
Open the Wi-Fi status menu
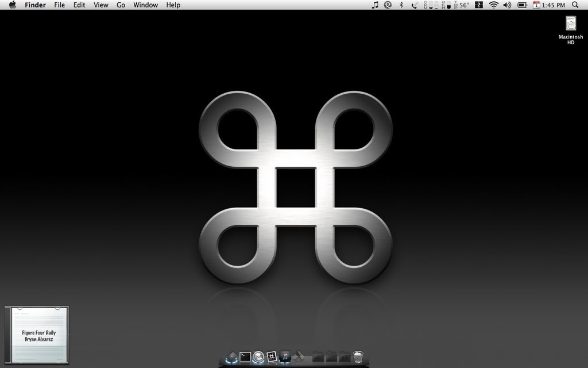[x=493, y=5]
